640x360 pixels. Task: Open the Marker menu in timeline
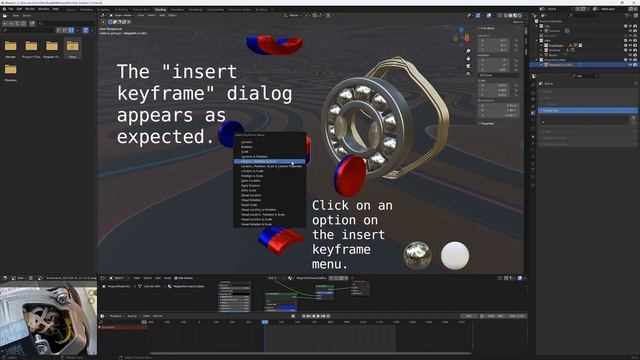coord(158,316)
